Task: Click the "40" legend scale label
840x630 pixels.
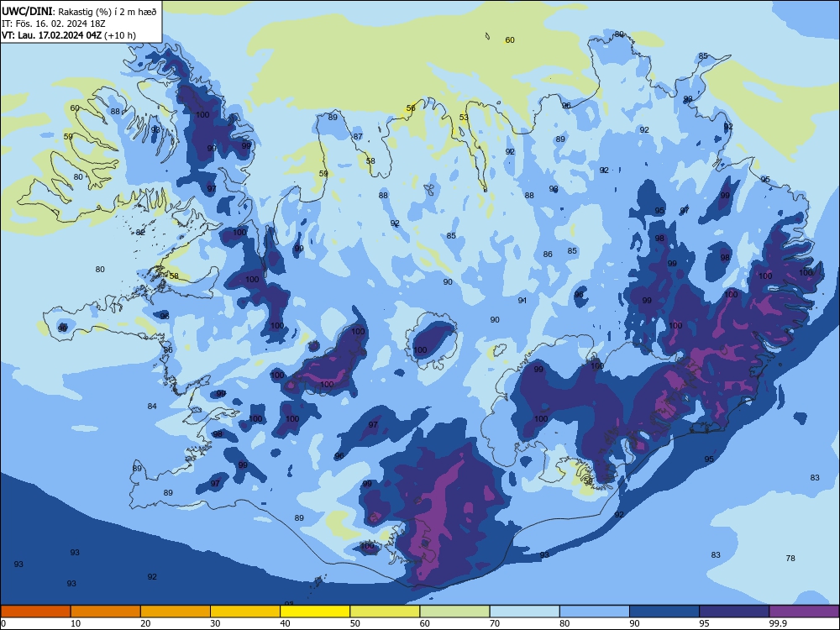Action: [285, 623]
